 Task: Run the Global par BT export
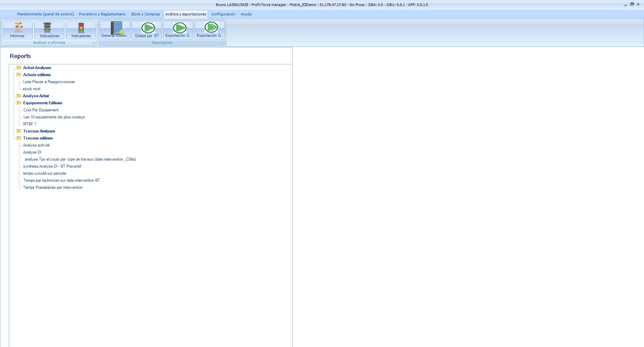[x=147, y=30]
